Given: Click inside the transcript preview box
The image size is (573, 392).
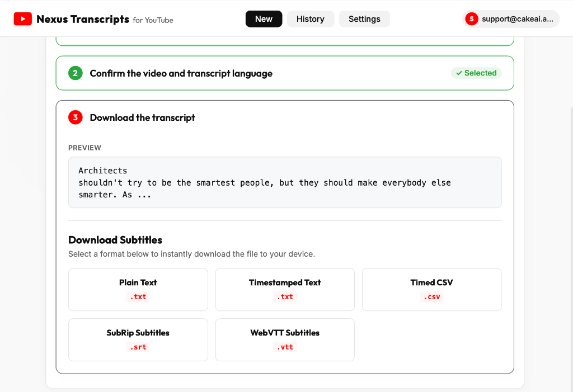Looking at the screenshot, I should [285, 182].
